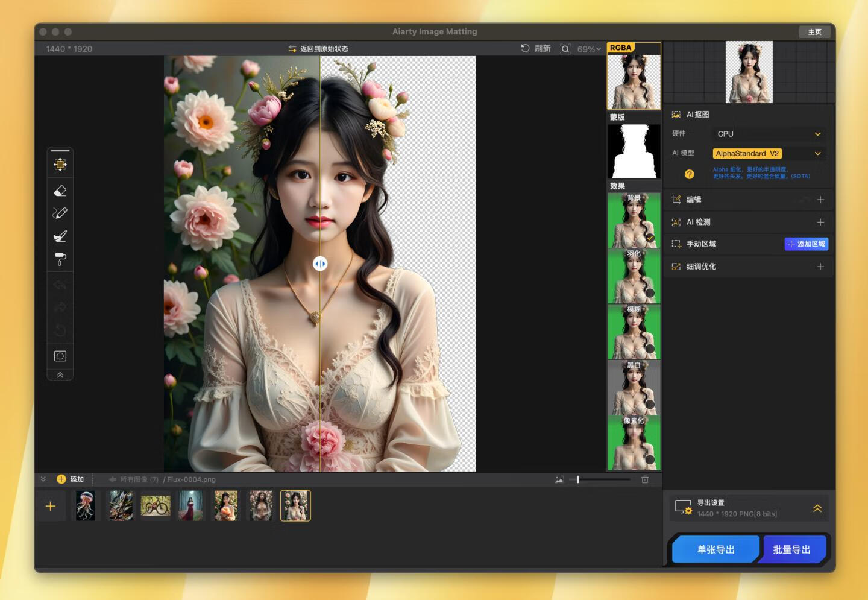Click the Flux-0004.png file name

(191, 479)
